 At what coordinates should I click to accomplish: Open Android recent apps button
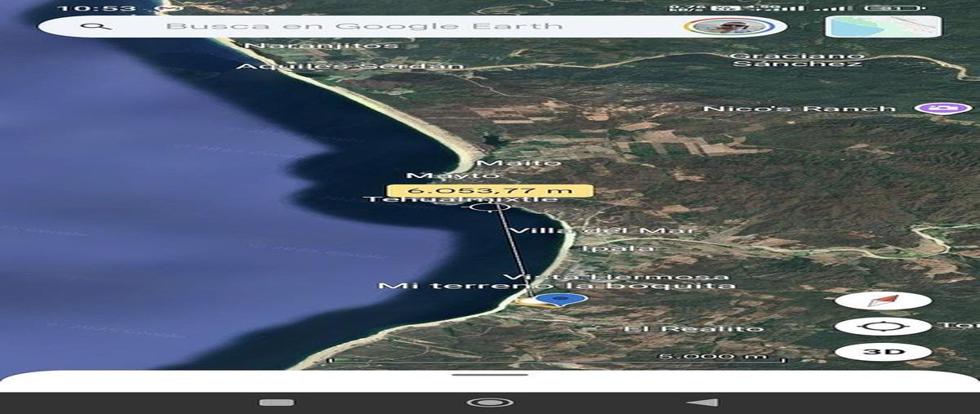tap(276, 402)
